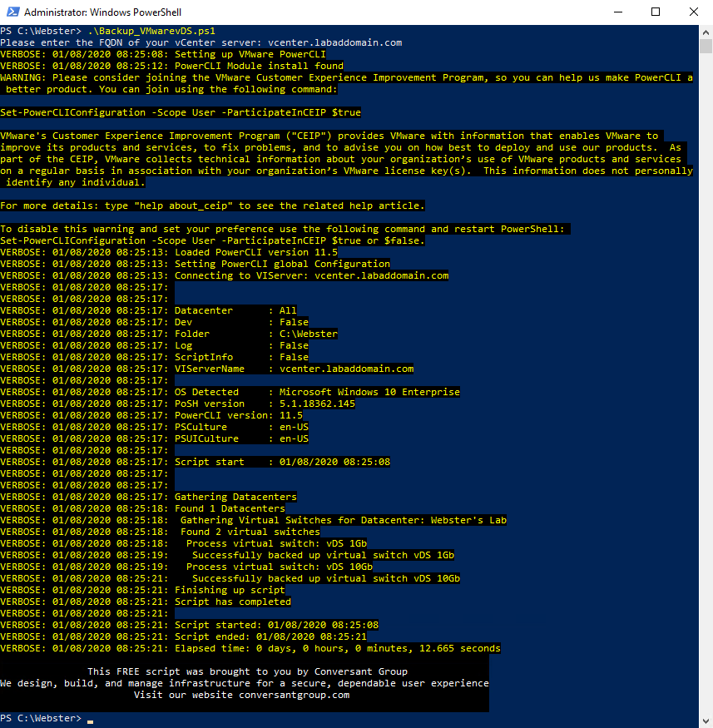Click the PowerShell icon in the title bar
Viewport: 713px width, 728px height.
[12, 12]
